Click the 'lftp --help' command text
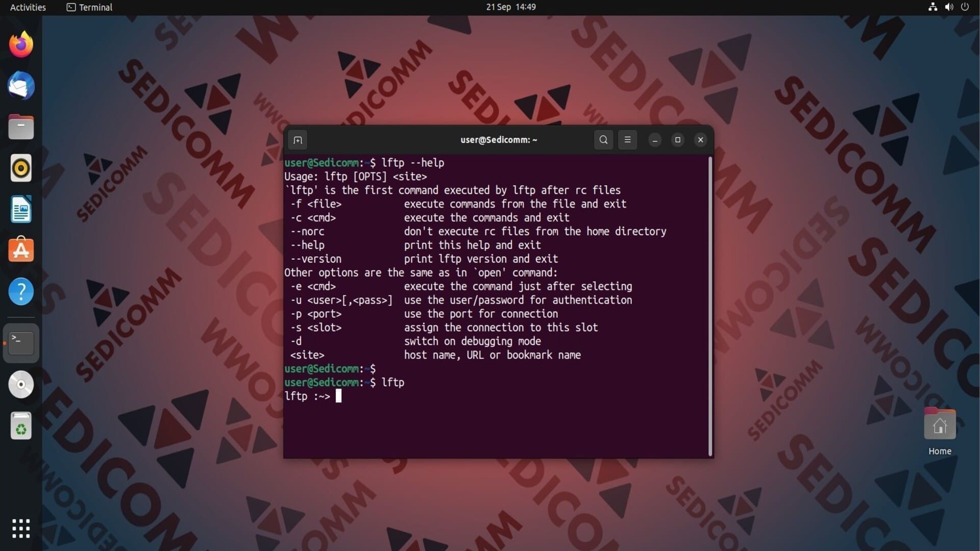980x551 pixels. coord(413,163)
